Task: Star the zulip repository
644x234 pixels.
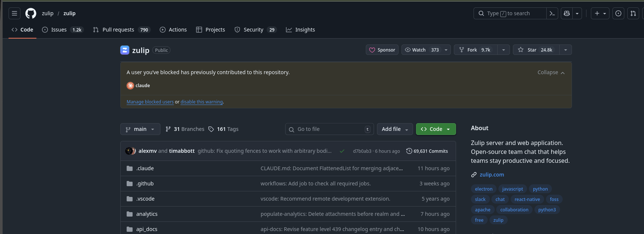Action: pyautogui.click(x=536, y=50)
